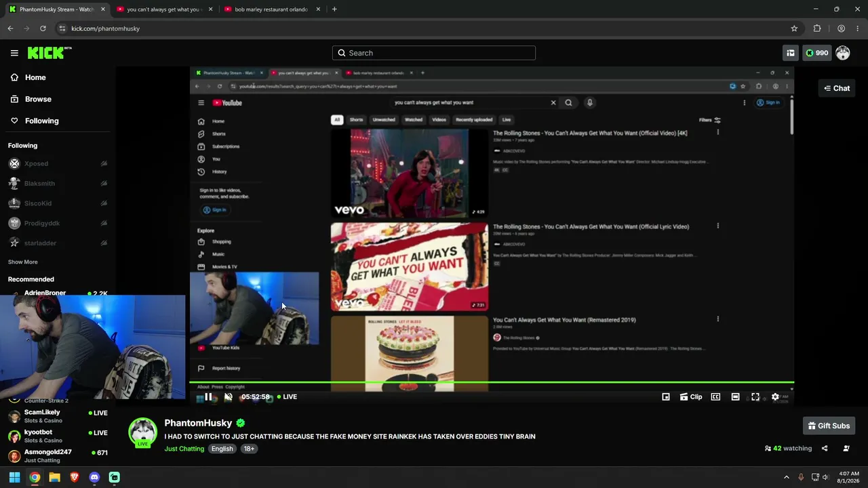Jump to LIVE in the player

pyautogui.click(x=287, y=397)
